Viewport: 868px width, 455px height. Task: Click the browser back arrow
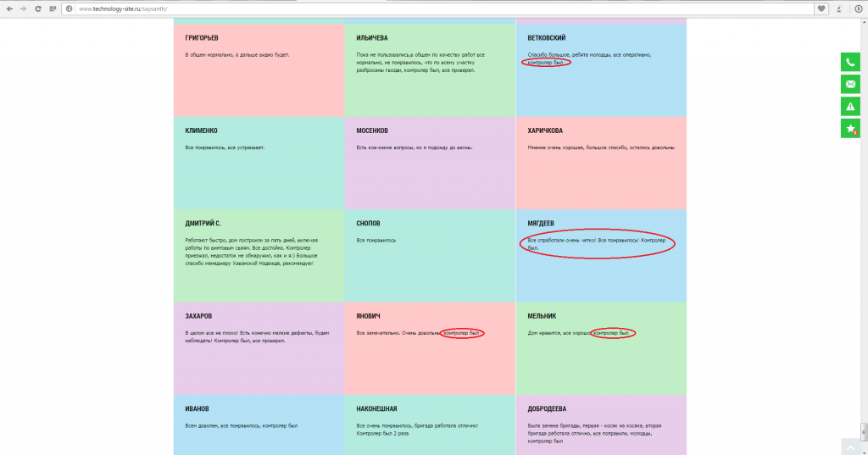click(9, 8)
